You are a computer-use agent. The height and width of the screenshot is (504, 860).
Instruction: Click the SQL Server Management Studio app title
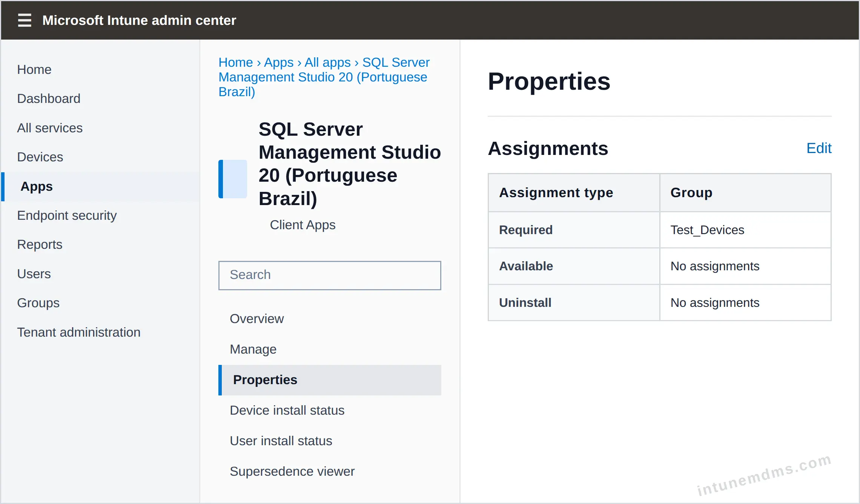point(350,164)
